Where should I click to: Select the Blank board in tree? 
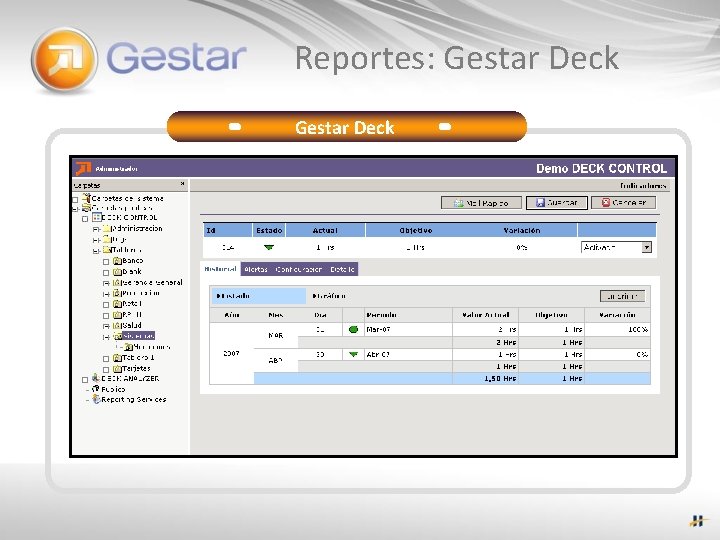pos(132,271)
